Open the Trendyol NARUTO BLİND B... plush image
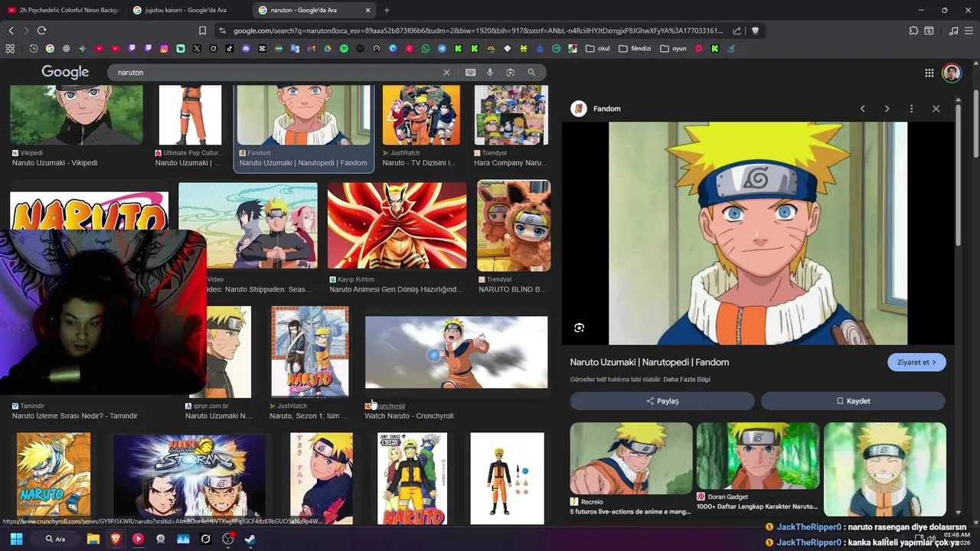 (x=514, y=225)
